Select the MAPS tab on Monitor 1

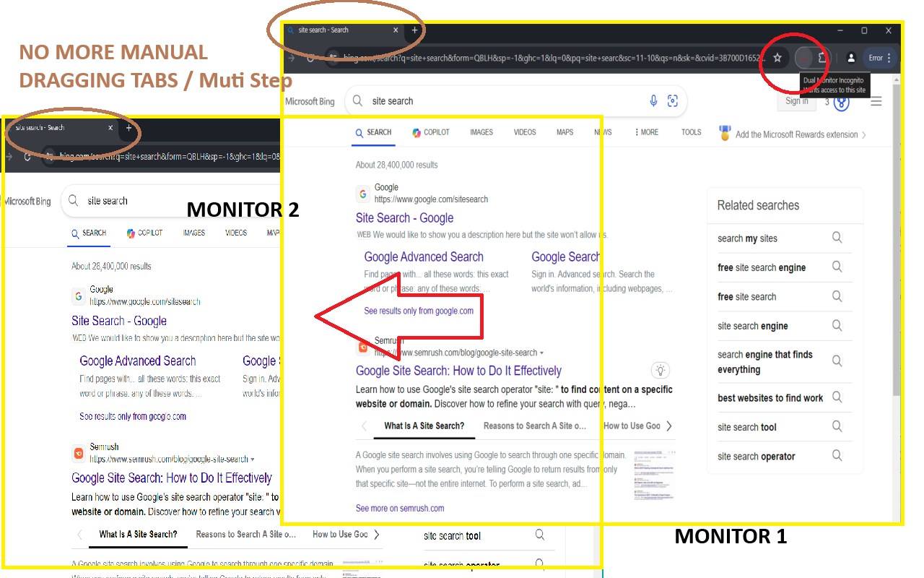click(x=565, y=132)
